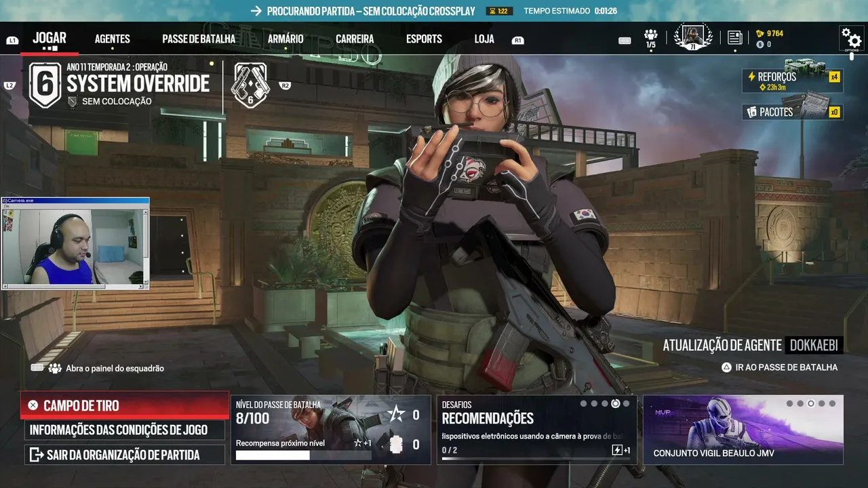
Task: Click the challenge lightning reward icon +1
Action: click(617, 450)
